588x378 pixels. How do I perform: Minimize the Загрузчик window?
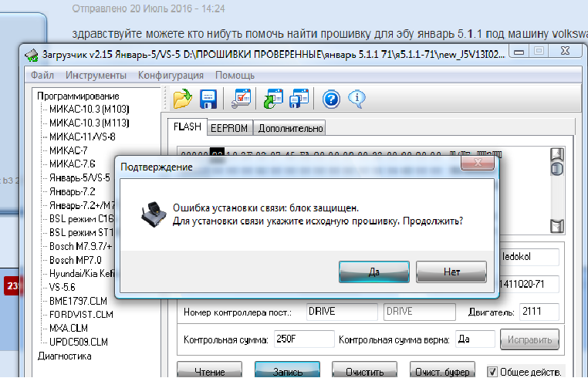519,52
